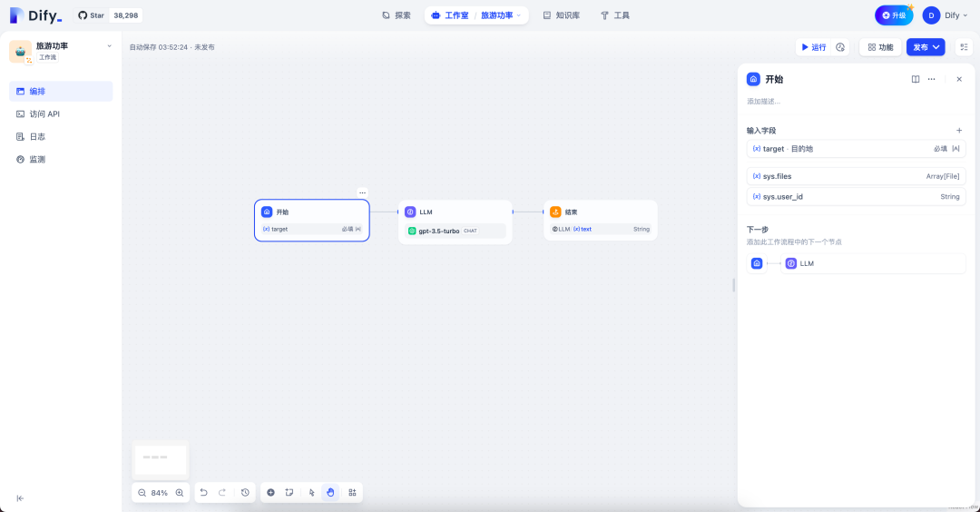Click the 结束 node orange icon

point(555,212)
